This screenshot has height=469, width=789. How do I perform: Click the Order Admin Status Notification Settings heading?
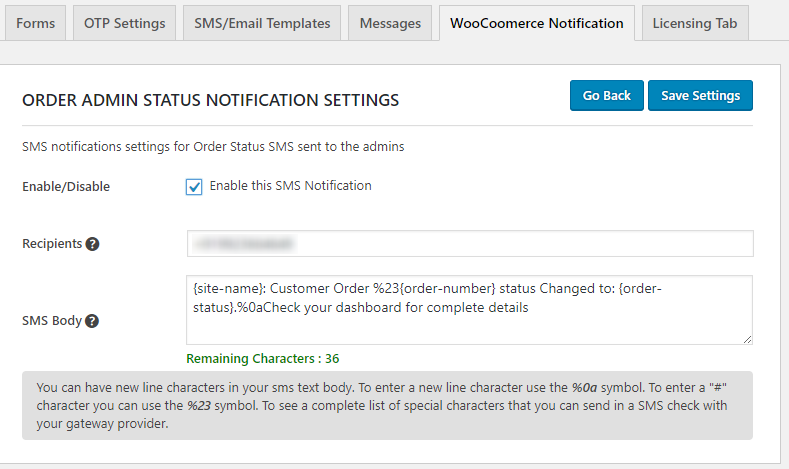pos(210,100)
